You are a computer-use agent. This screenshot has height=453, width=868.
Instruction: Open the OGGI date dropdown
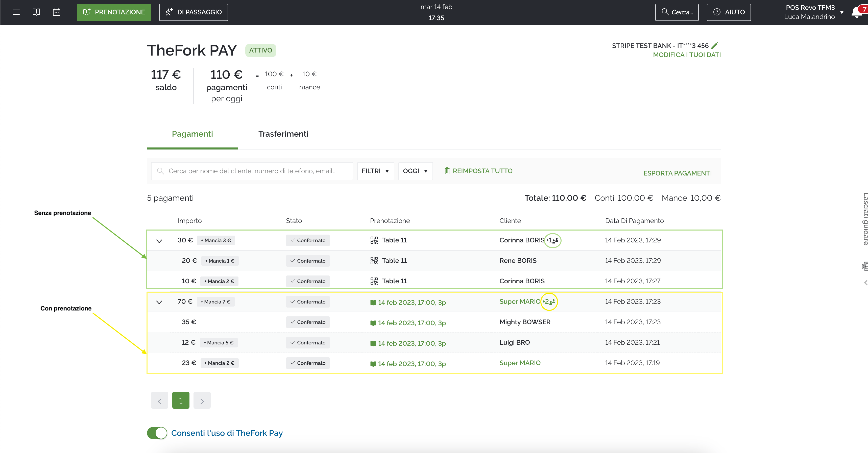point(415,171)
